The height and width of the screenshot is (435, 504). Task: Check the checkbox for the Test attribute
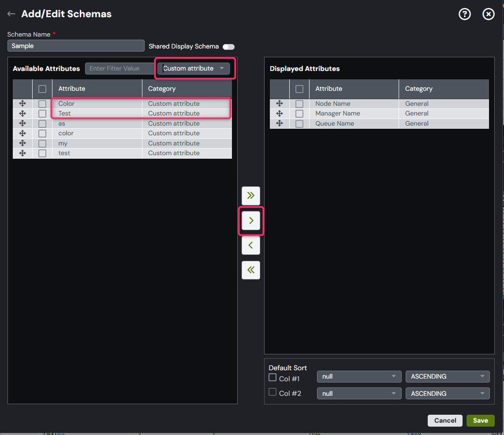tap(42, 113)
